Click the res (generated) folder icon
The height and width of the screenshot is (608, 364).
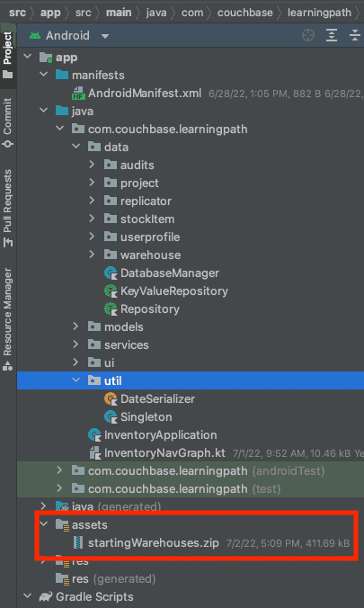[x=62, y=578]
